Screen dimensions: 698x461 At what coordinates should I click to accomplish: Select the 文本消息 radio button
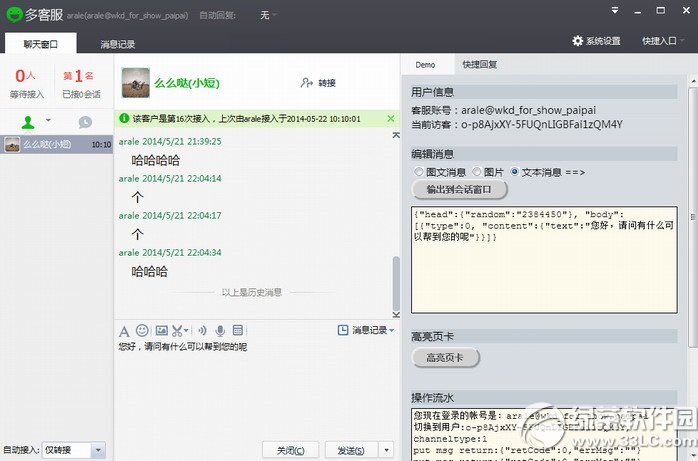point(515,171)
